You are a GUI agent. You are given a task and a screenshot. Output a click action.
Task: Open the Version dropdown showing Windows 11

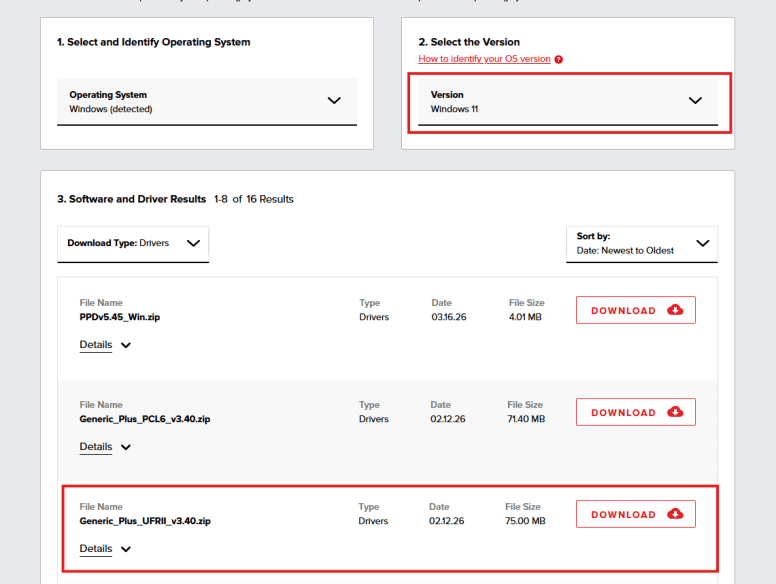pyautogui.click(x=568, y=101)
